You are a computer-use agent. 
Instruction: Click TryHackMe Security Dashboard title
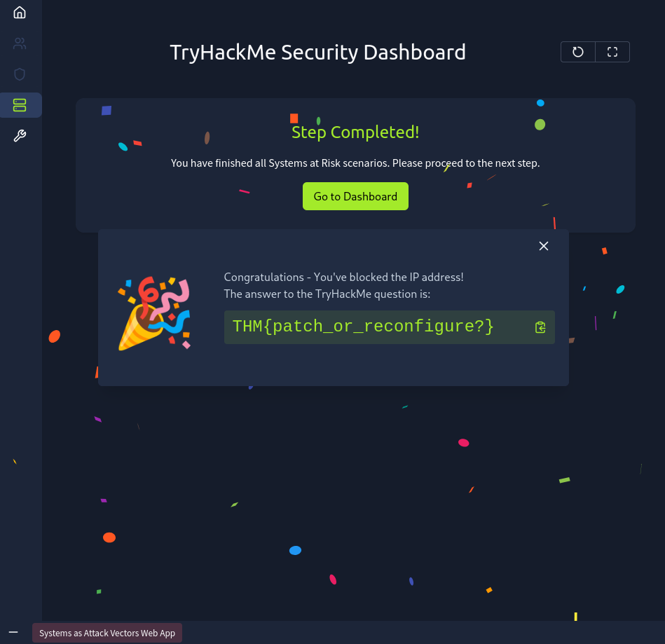pos(318,53)
